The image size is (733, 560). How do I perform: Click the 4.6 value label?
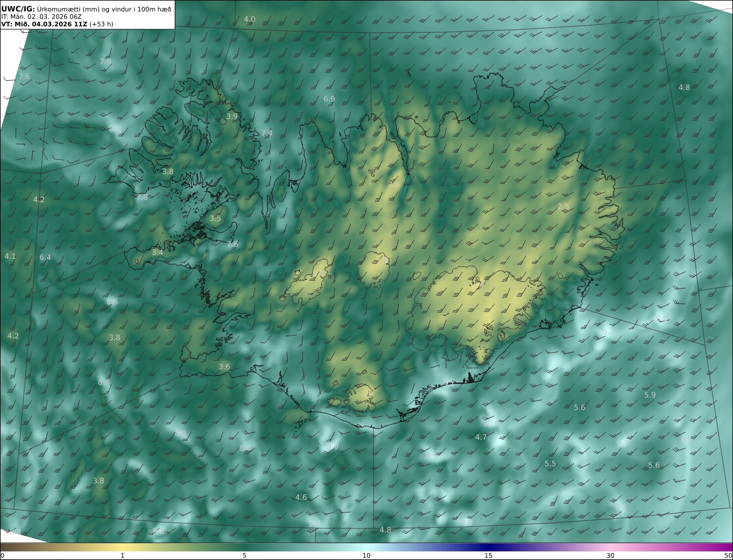301,497
